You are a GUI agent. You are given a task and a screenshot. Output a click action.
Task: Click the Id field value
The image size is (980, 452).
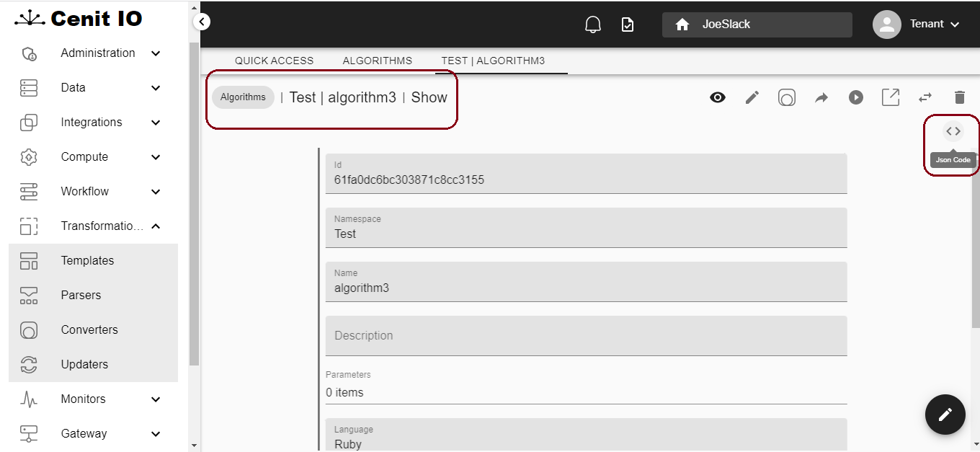[586, 173]
